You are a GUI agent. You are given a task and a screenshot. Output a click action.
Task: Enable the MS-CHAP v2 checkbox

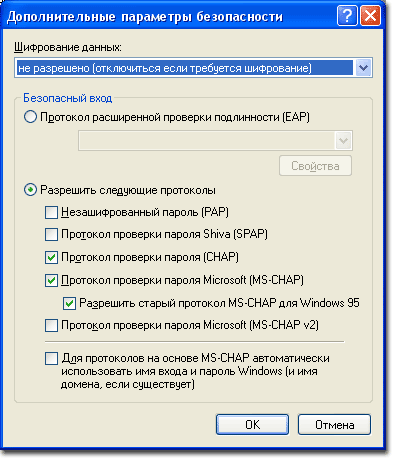[x=51, y=325]
